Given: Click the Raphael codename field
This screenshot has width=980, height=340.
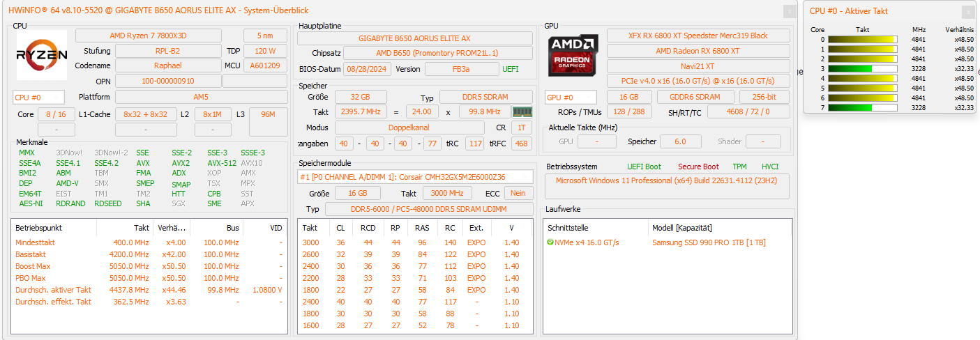Looking at the screenshot, I should (x=167, y=65).
